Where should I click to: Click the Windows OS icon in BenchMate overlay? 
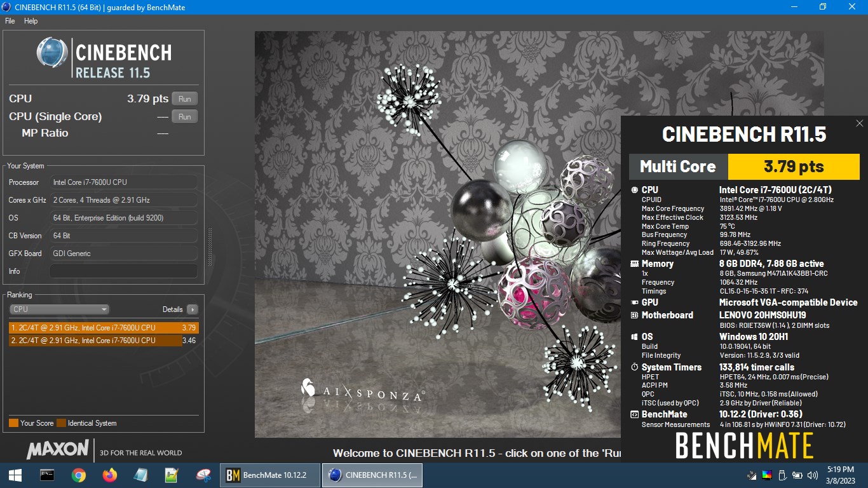(634, 337)
